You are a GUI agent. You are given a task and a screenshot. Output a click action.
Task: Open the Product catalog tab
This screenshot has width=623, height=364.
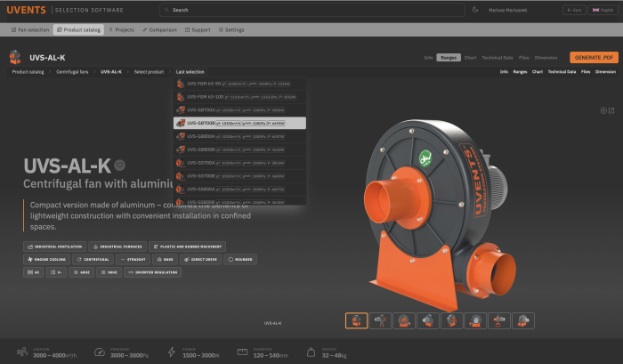coord(78,29)
